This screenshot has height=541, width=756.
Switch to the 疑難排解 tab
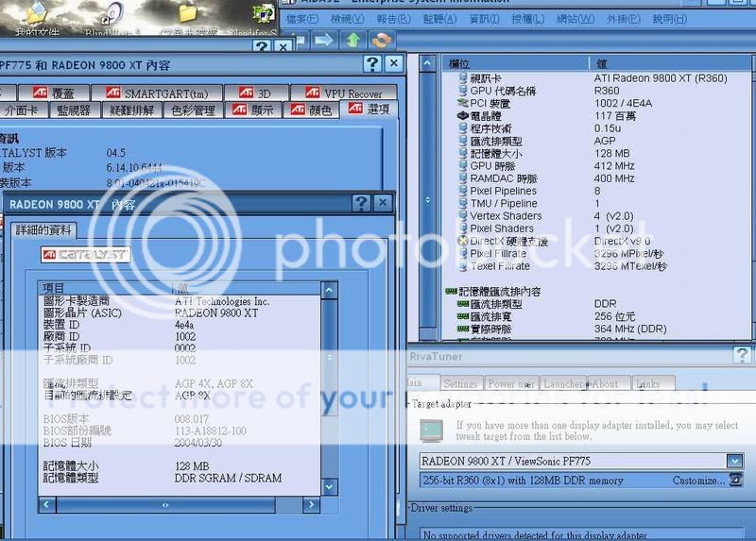pyautogui.click(x=131, y=110)
